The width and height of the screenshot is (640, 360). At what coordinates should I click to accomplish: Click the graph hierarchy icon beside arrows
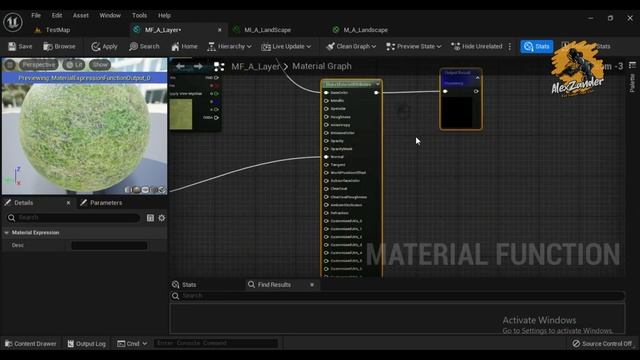(219, 66)
